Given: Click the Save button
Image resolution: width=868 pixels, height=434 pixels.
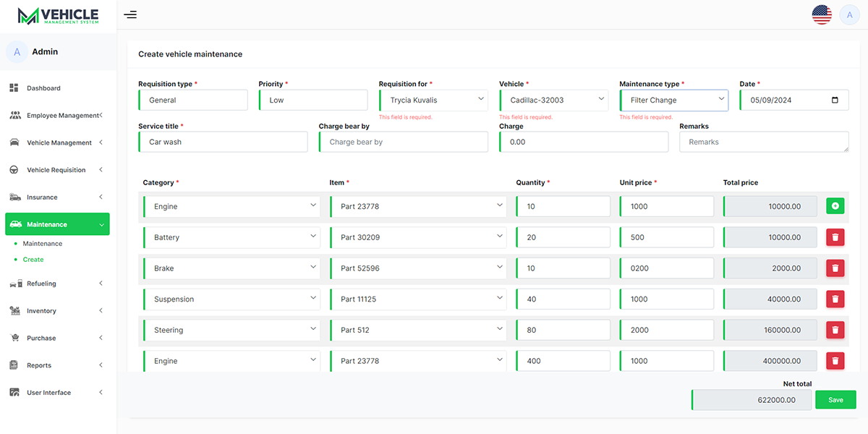Looking at the screenshot, I should click(835, 399).
